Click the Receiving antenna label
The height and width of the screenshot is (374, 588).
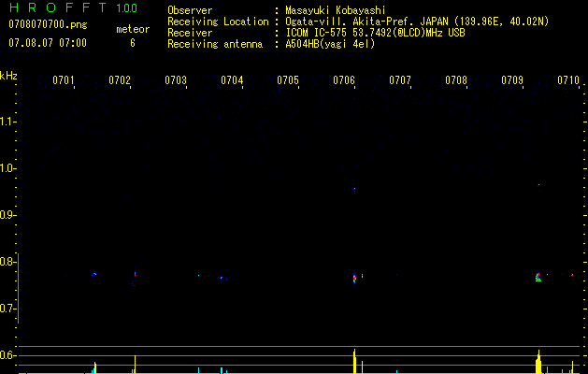(x=215, y=44)
